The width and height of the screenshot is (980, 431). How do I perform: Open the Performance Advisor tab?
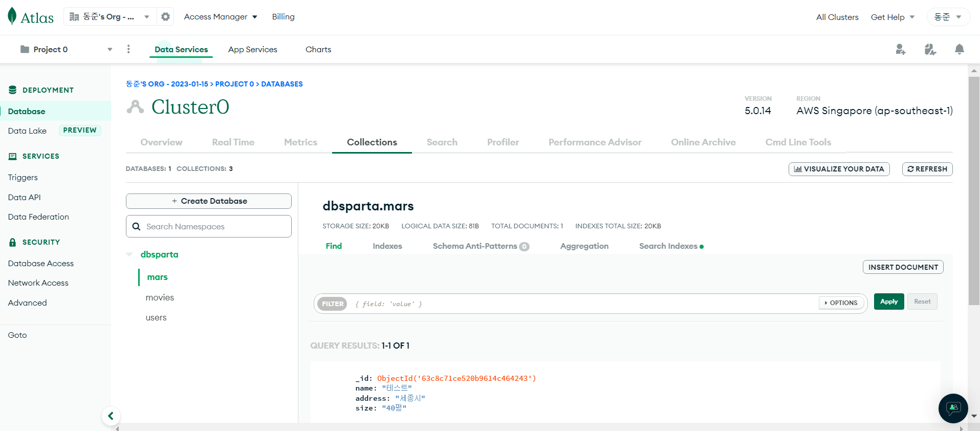click(595, 142)
